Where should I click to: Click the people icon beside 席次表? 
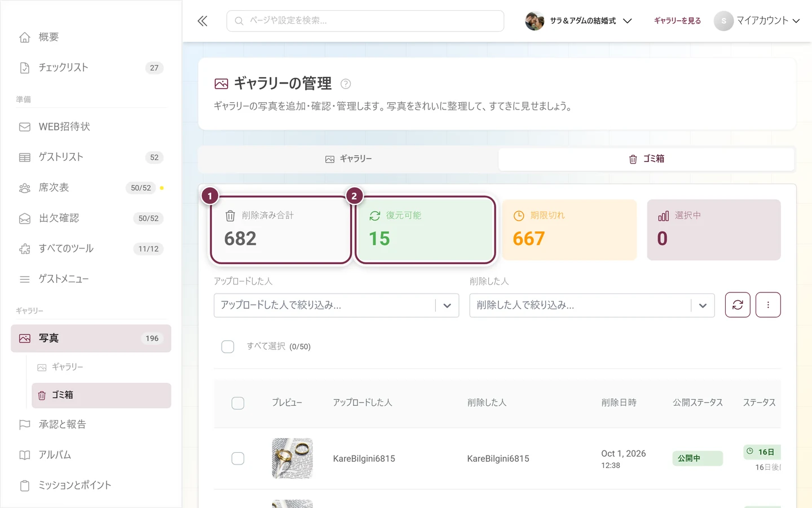click(25, 188)
